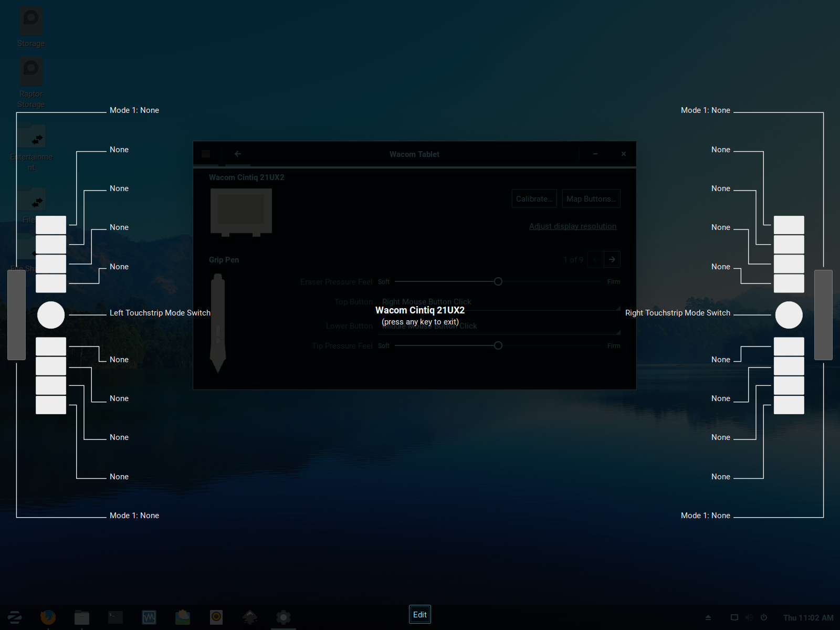Image resolution: width=840 pixels, height=630 pixels.
Task: Click Map Buttons in the Wacom Tablet window
Action: (591, 199)
